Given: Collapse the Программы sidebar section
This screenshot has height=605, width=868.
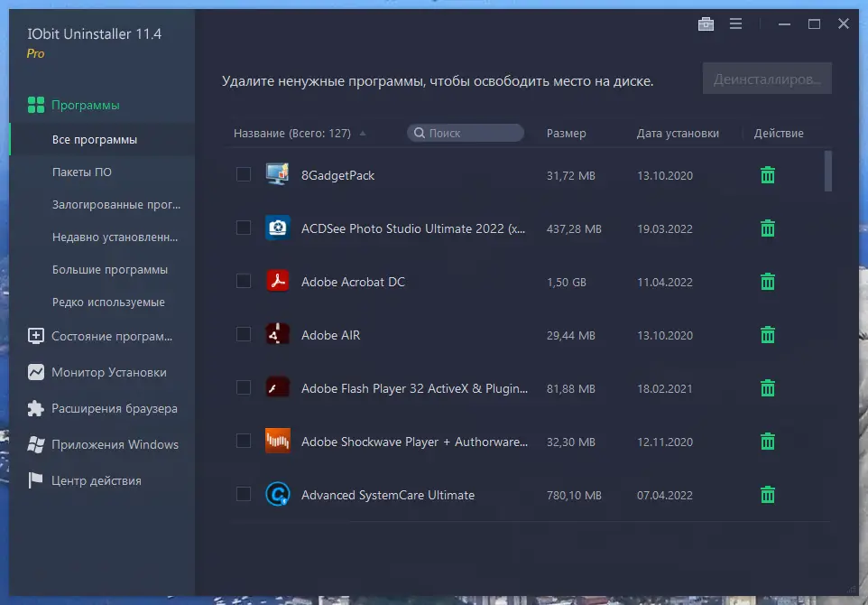Looking at the screenshot, I should (x=74, y=105).
